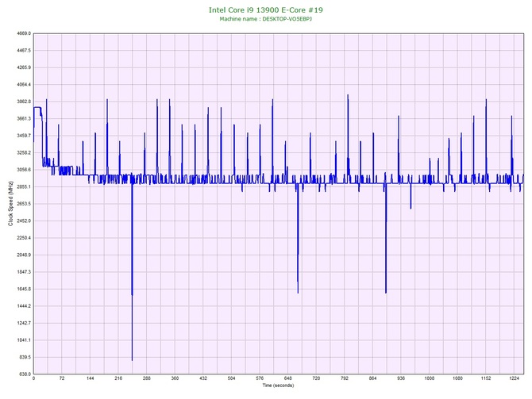Click the 2048.9 y-axis value
532x399 pixels.
pyautogui.click(x=24, y=255)
